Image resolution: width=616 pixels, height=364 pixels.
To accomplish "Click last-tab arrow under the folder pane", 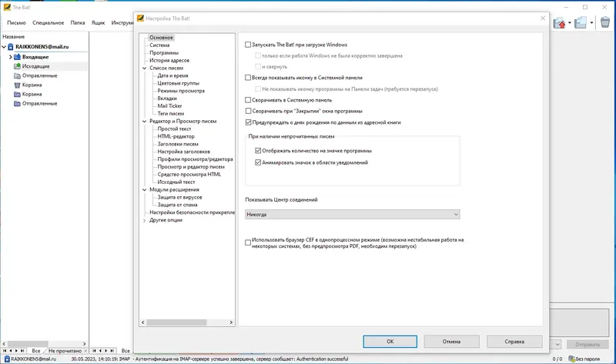I will tap(22, 351).
